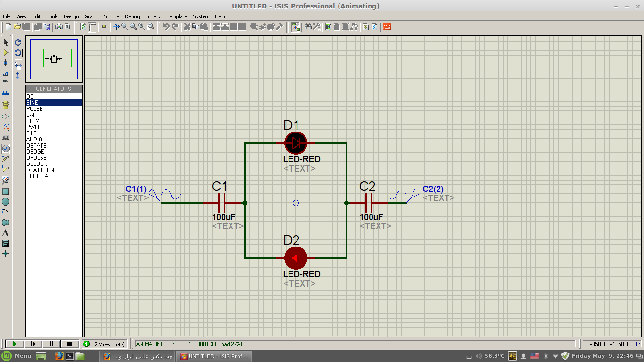644x362 pixels.
Task: Click the overview window thumbnail
Action: tap(54, 59)
